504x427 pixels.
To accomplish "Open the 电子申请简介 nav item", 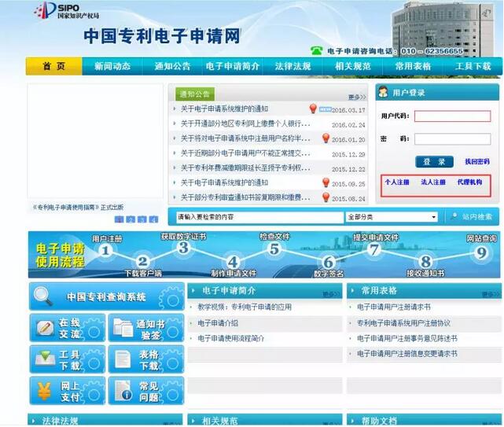I will pyautogui.click(x=233, y=66).
